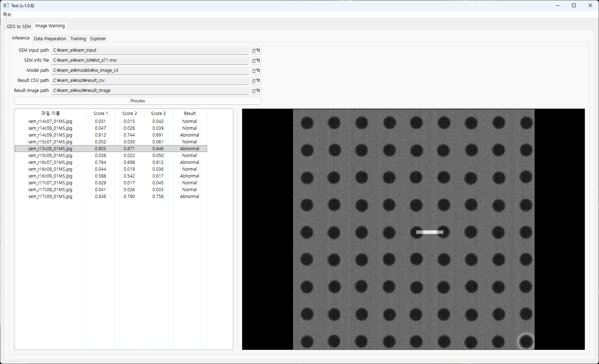Click the Result image path field
The height and width of the screenshot is (364, 599).
(x=150, y=91)
